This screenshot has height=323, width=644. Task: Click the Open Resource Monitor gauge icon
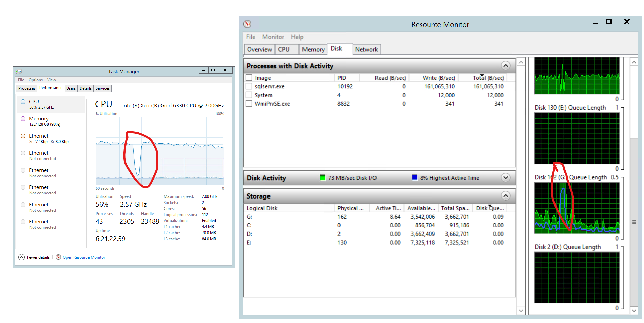click(x=58, y=257)
